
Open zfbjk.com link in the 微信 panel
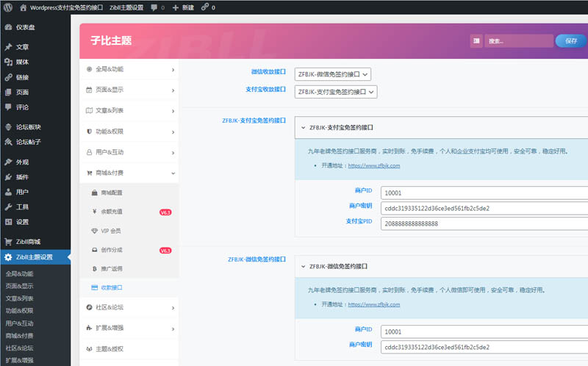click(x=374, y=304)
